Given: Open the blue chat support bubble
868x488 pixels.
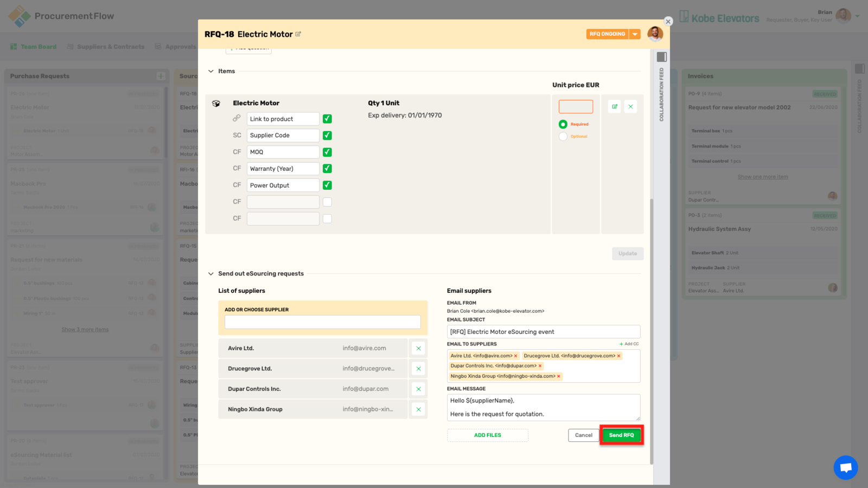Looking at the screenshot, I should pos(845,467).
